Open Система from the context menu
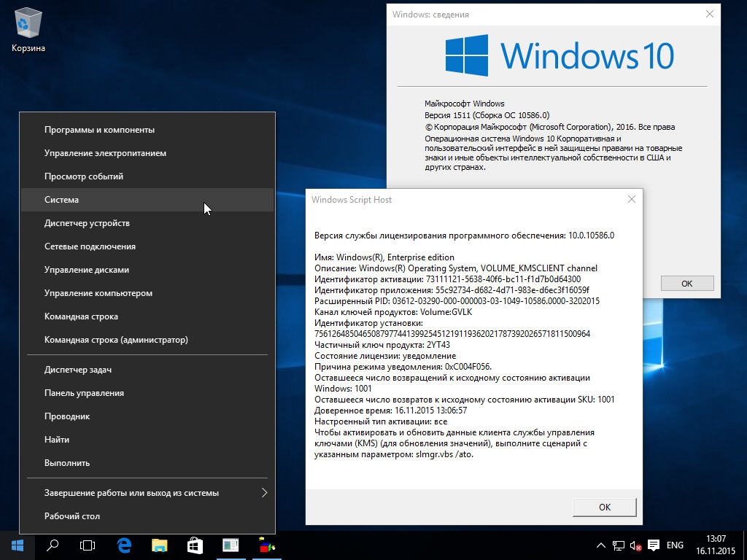This screenshot has width=747, height=560. point(147,200)
